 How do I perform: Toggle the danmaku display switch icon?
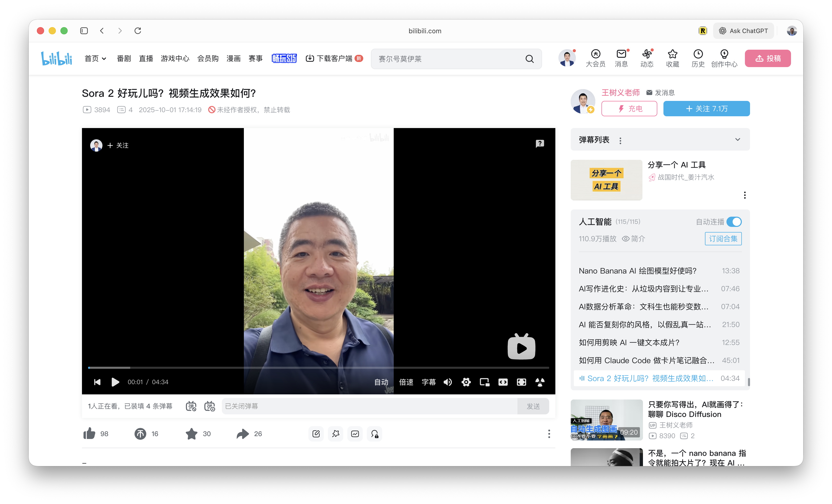click(191, 406)
